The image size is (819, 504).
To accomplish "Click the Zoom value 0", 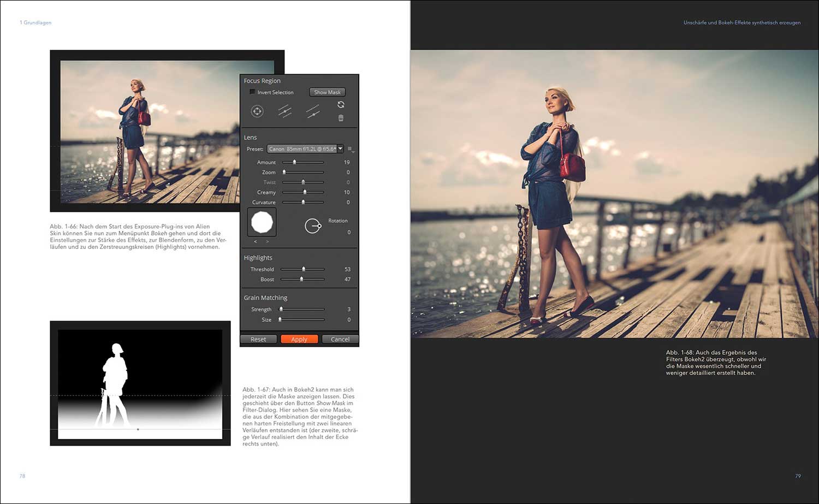I will (348, 172).
